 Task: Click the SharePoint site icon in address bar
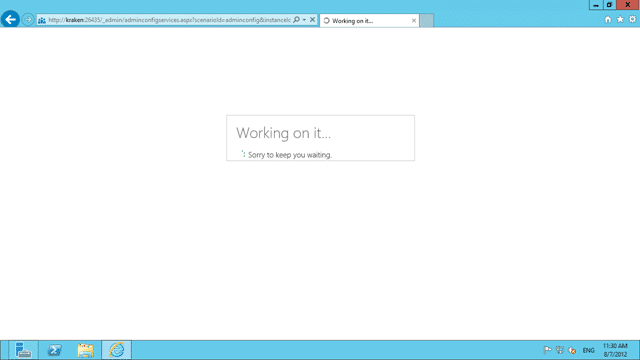pyautogui.click(x=42, y=20)
